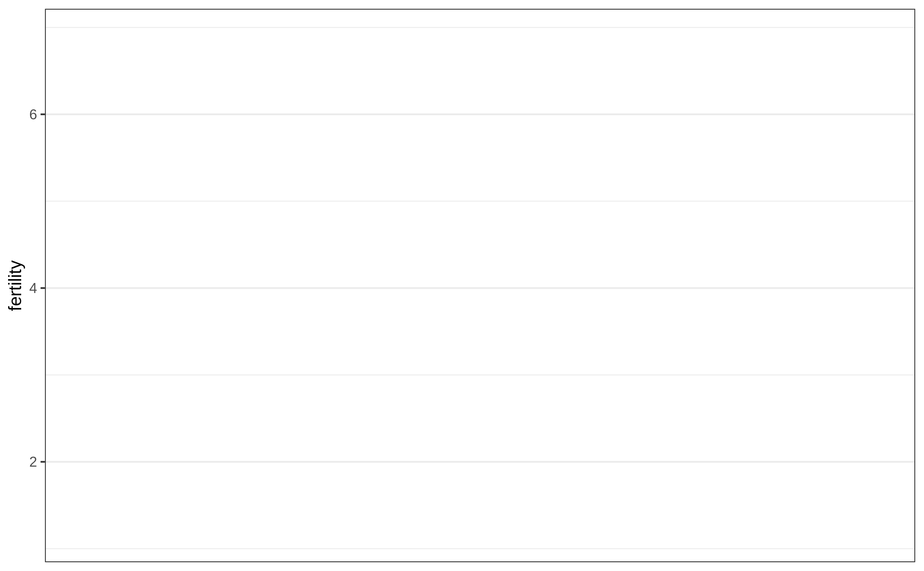Select the y-axis tick label 4

click(33, 288)
